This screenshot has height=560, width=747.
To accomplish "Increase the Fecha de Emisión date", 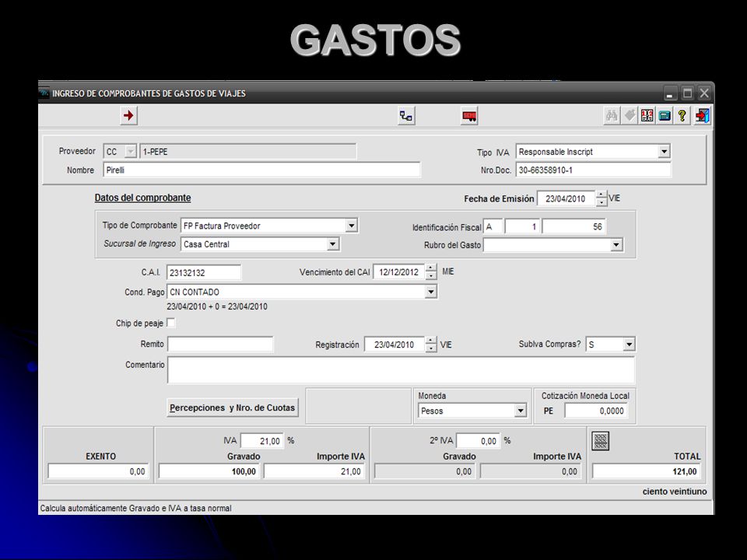I will [x=601, y=194].
